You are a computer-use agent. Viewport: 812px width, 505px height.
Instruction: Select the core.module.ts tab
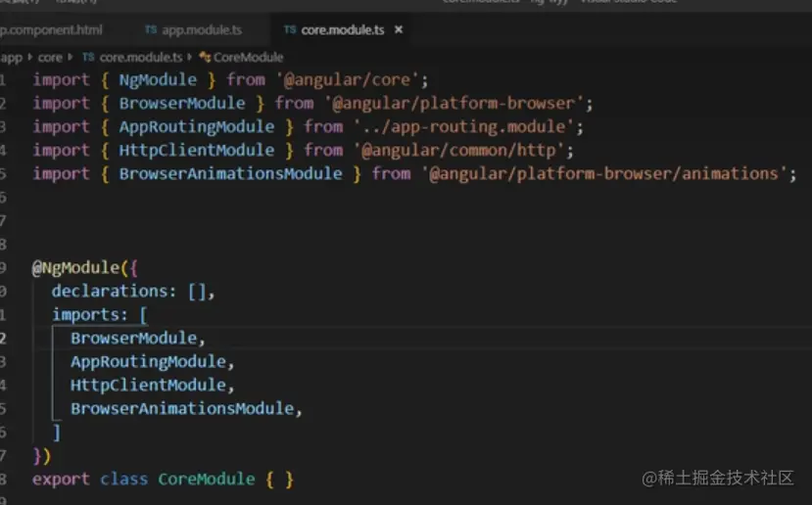[x=342, y=30]
